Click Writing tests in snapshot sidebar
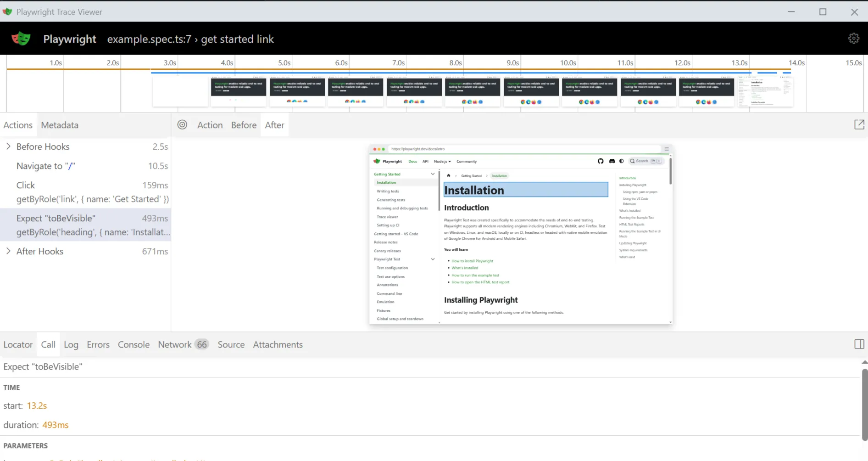This screenshot has height=461, width=868. [x=388, y=191]
